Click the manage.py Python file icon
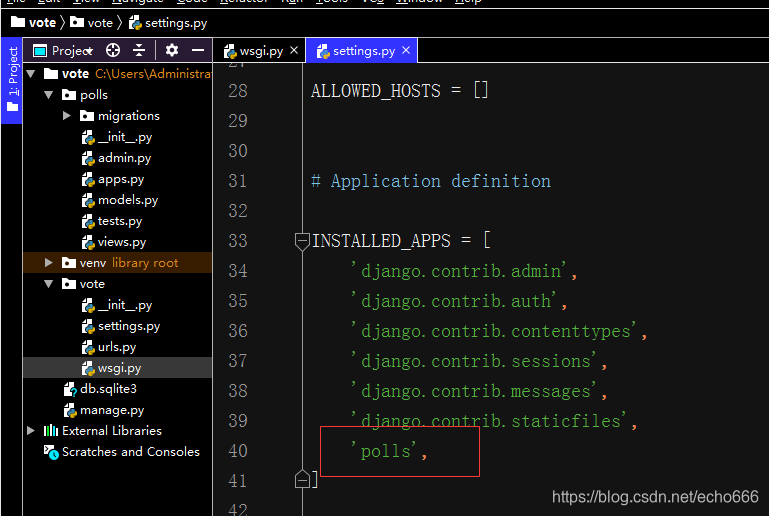 [x=70, y=411]
